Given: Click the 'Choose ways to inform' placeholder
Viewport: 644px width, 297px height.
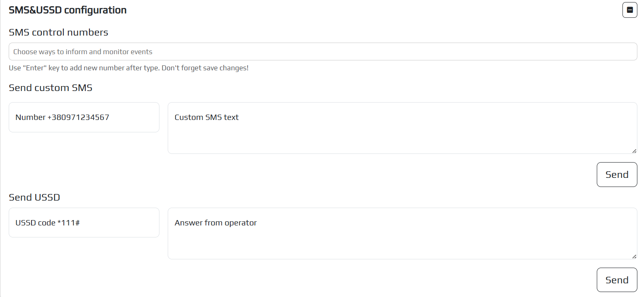Looking at the screenshot, I should click(83, 52).
